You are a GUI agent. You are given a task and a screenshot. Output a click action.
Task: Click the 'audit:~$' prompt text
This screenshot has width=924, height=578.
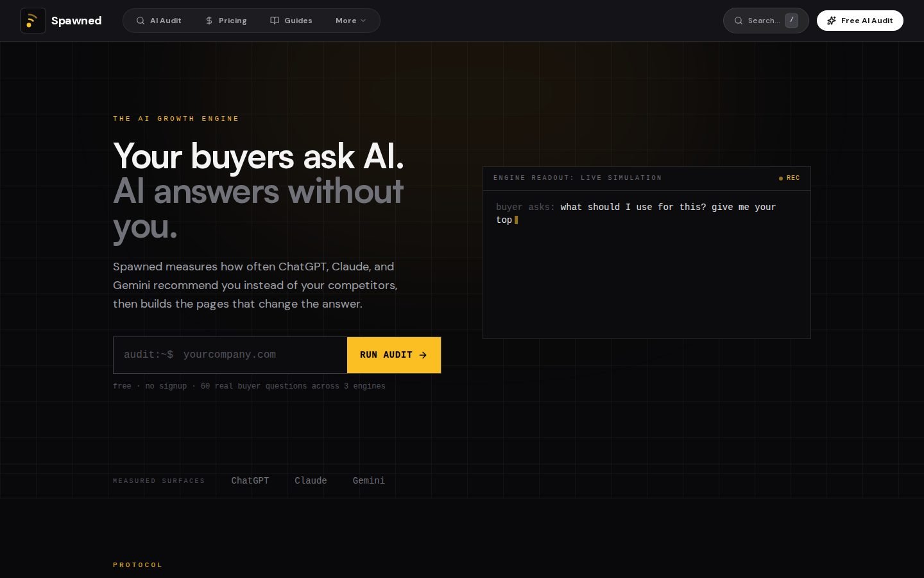[148, 355]
